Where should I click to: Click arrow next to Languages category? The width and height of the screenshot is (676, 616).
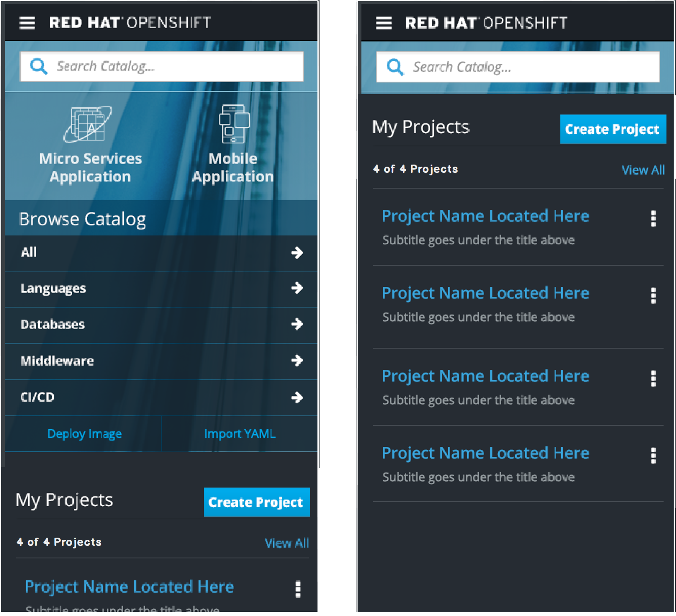pos(297,288)
